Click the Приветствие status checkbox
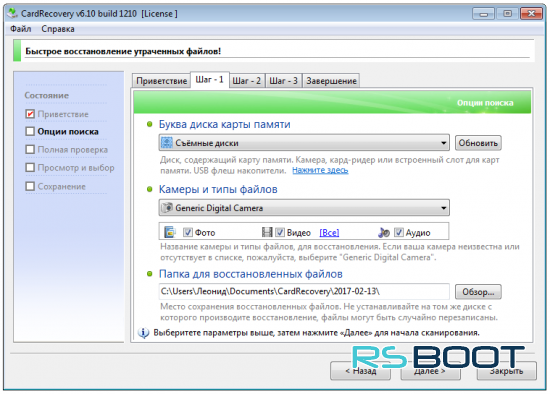The height and width of the screenshot is (394, 550). [x=30, y=114]
